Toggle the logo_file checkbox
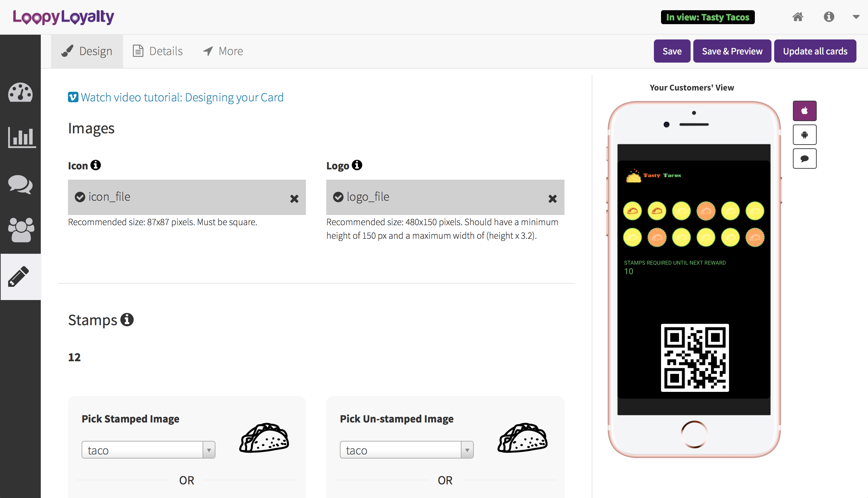 click(x=338, y=197)
